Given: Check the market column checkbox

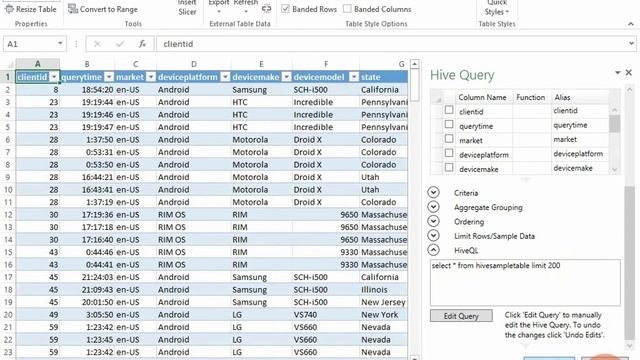Looking at the screenshot, I should click(449, 138).
